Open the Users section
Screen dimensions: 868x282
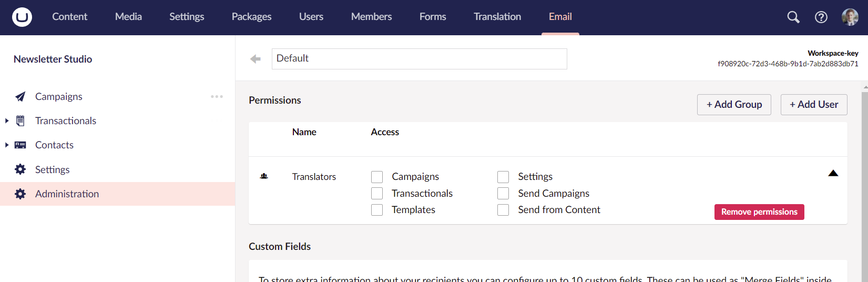(x=311, y=17)
